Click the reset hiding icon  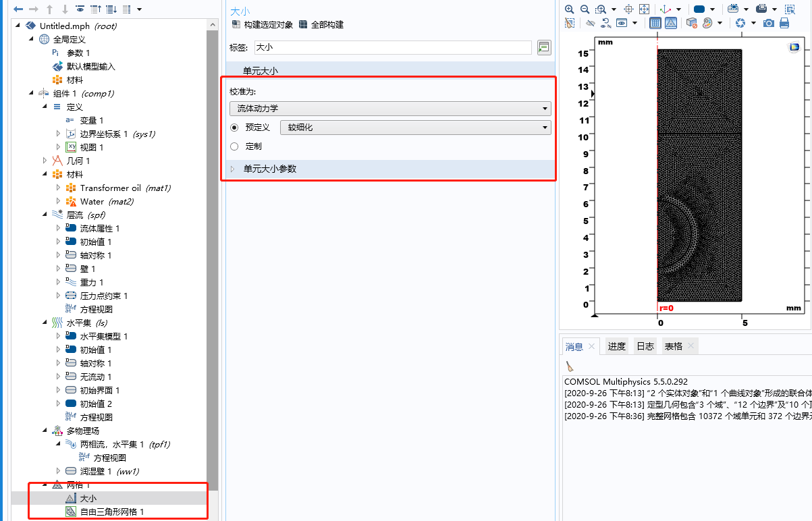point(605,23)
